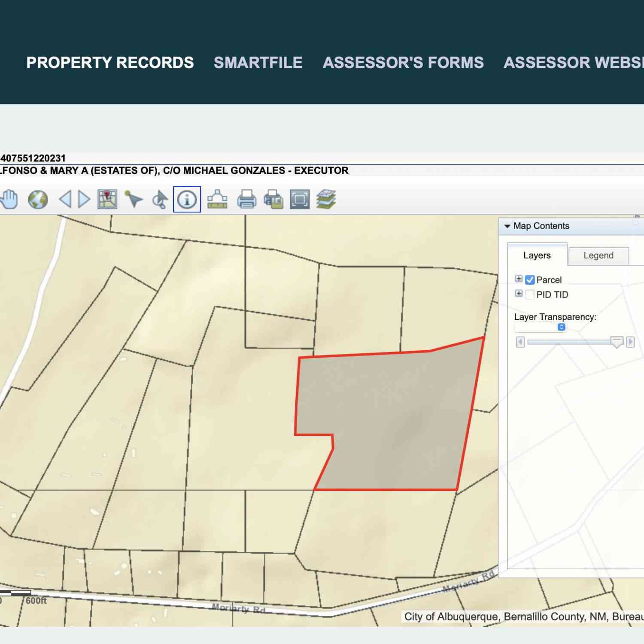Screen dimensions: 644x644
Task: Go to next map extent arrow
Action: click(84, 200)
